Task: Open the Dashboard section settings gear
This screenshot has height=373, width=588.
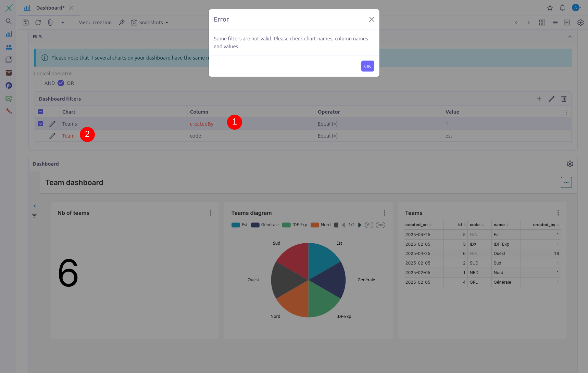Action: point(570,164)
